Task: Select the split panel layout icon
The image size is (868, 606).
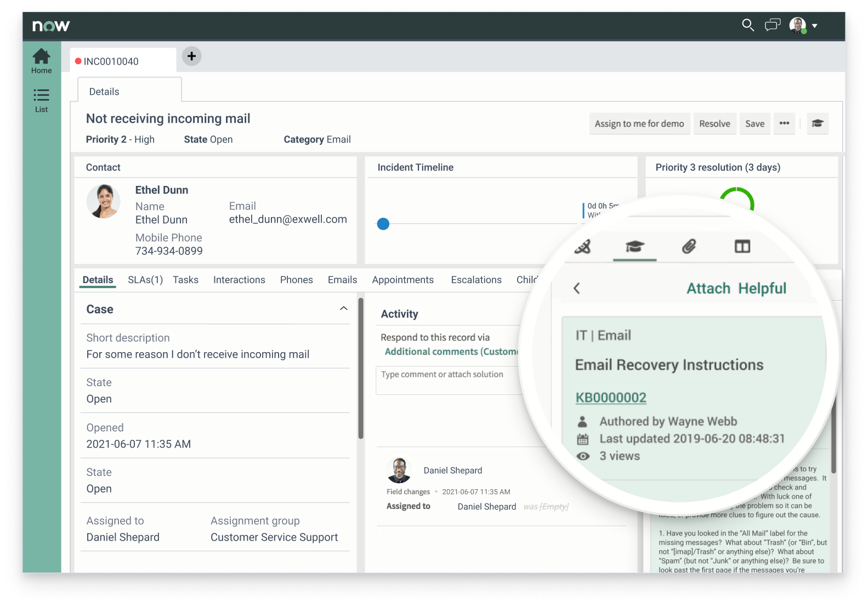Action: 742,246
